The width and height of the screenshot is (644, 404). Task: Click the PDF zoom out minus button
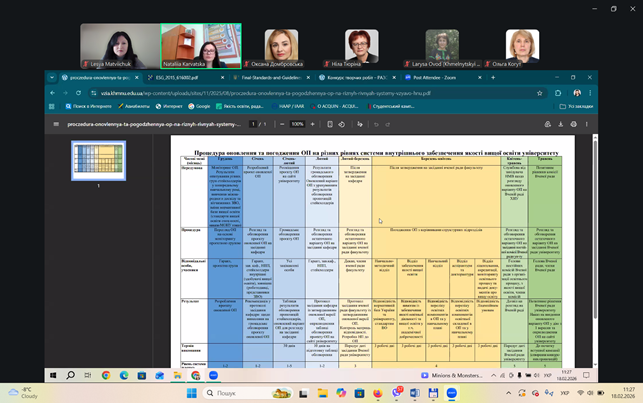[x=281, y=124]
